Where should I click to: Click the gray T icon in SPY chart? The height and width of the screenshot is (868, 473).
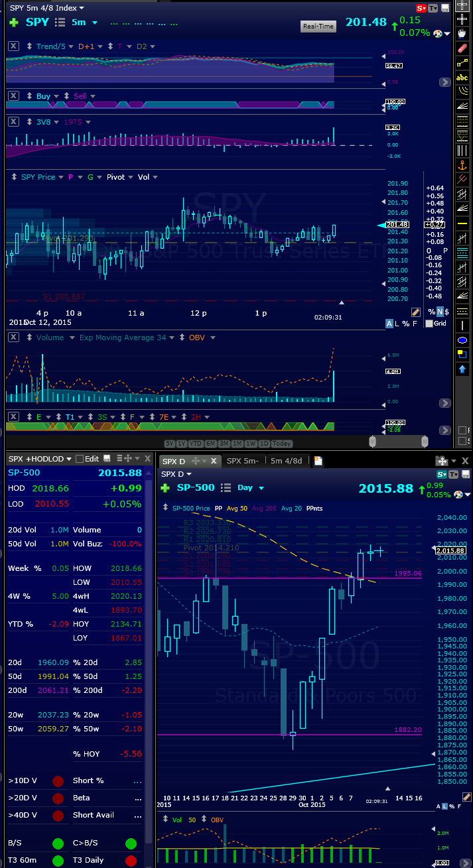tap(433, 9)
